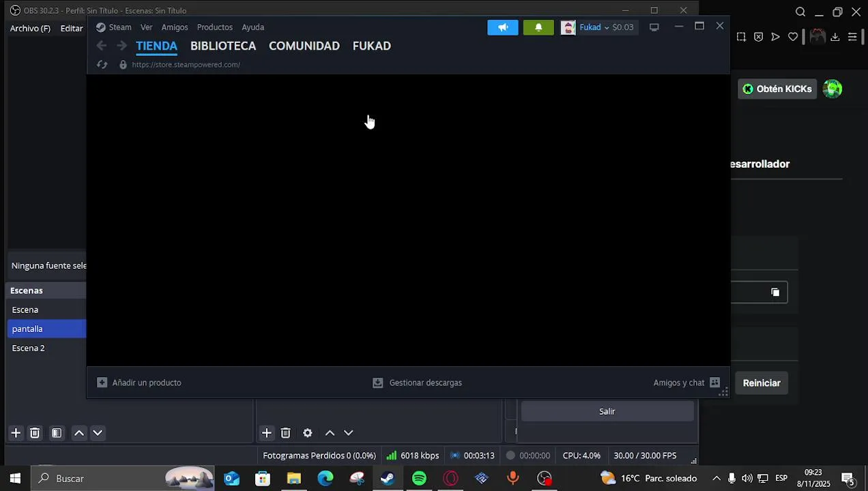The image size is (868, 491).
Task: Click the Reiniciar button
Action: [762, 383]
